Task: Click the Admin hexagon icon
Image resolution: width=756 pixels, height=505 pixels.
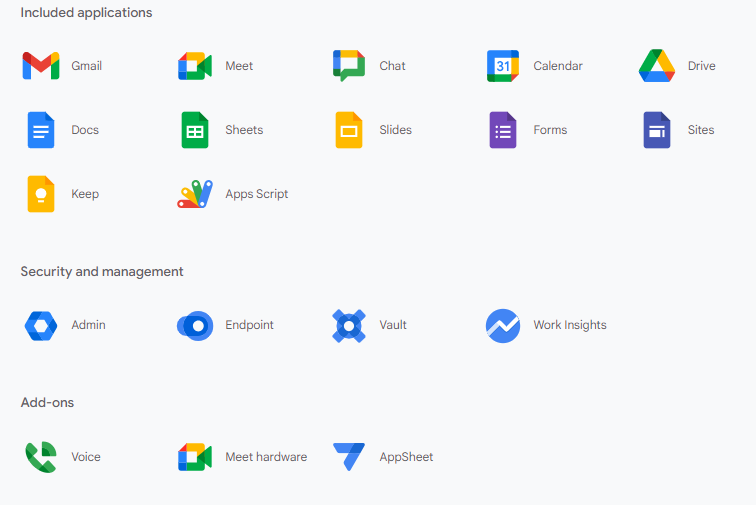Action: 41,326
